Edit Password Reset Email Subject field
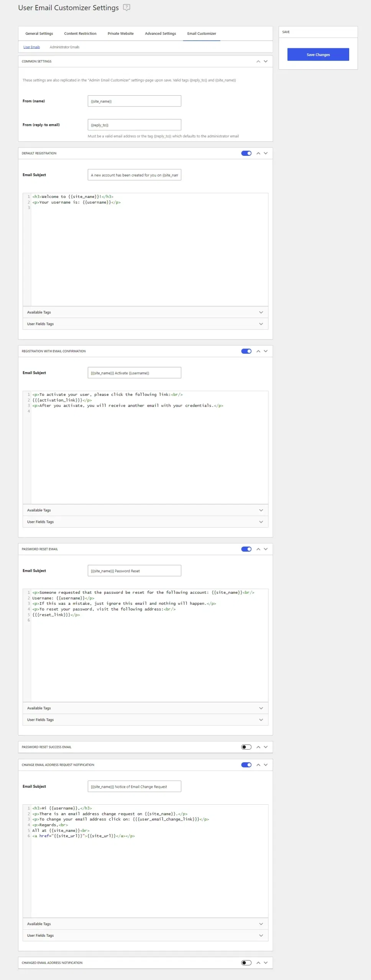The height and width of the screenshot is (980, 371). 134,571
